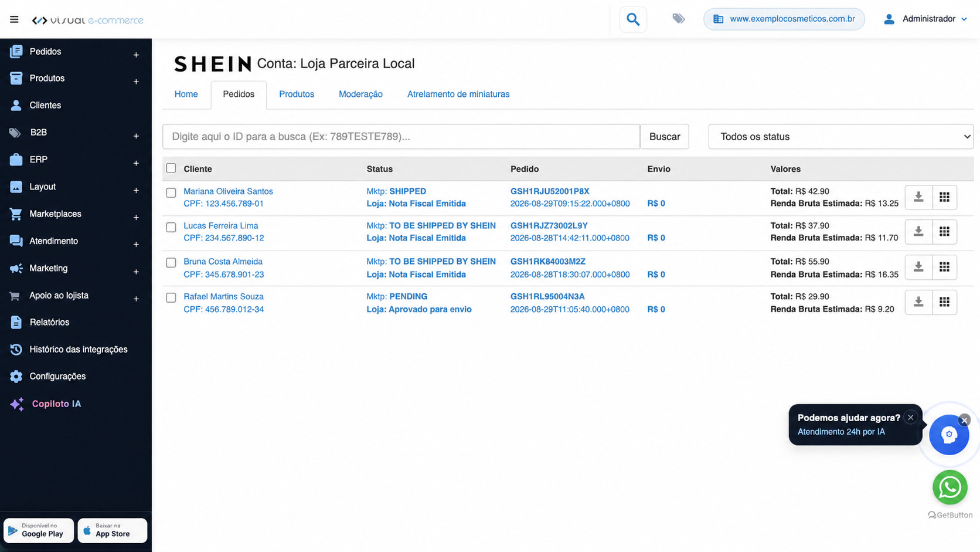The width and height of the screenshot is (980, 552).
Task: Close the AI chat bubble button
Action: [964, 420]
